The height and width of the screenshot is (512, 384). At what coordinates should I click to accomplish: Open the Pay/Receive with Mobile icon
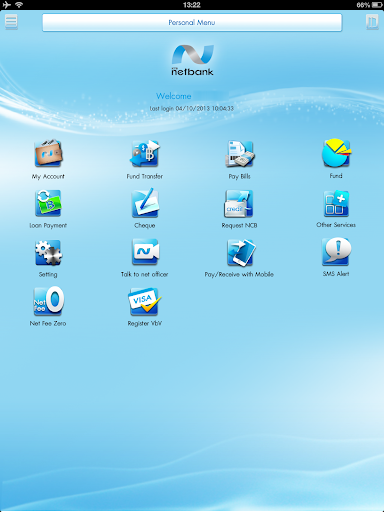click(x=241, y=252)
